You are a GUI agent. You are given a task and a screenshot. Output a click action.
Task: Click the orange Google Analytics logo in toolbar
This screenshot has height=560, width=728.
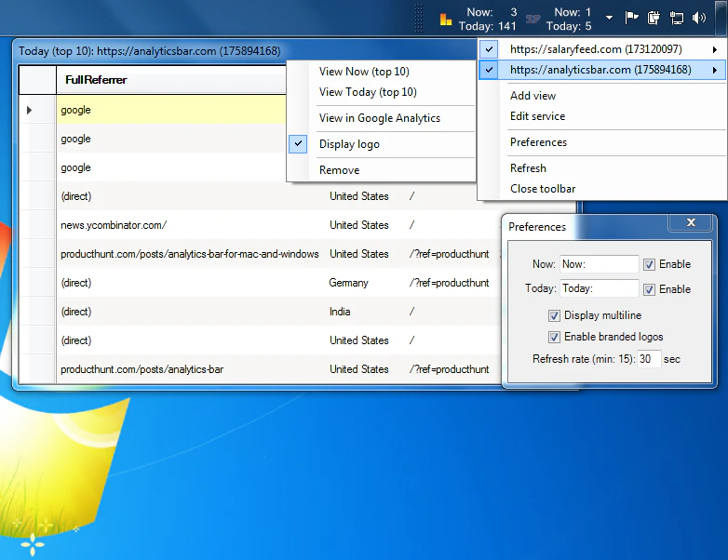click(446, 20)
